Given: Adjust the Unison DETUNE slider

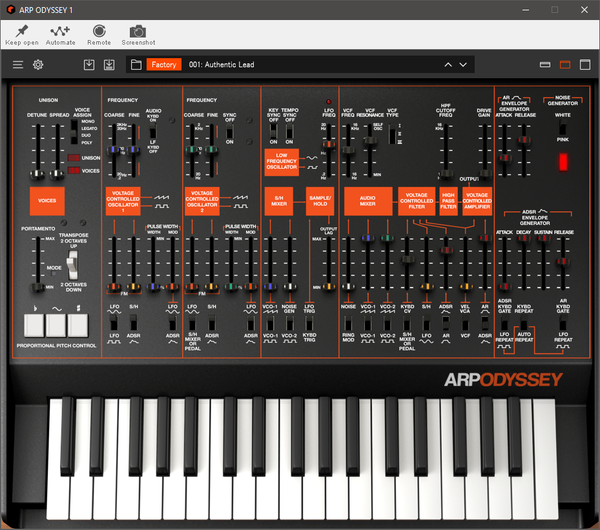Looking at the screenshot, I should (x=38, y=174).
